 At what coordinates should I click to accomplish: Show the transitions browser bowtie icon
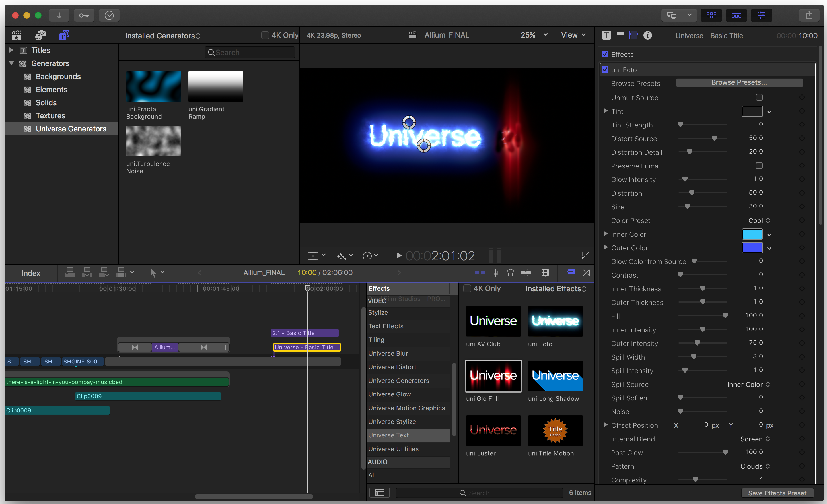click(586, 273)
